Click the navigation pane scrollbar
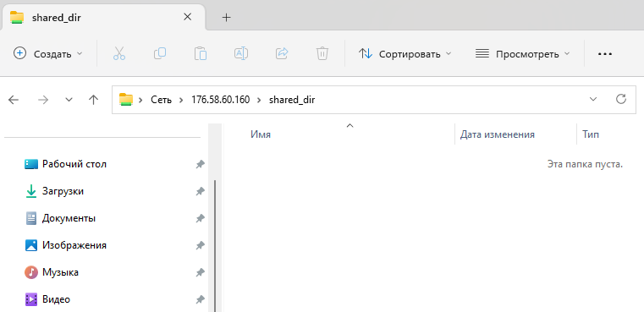This screenshot has height=312, width=644. [x=215, y=245]
